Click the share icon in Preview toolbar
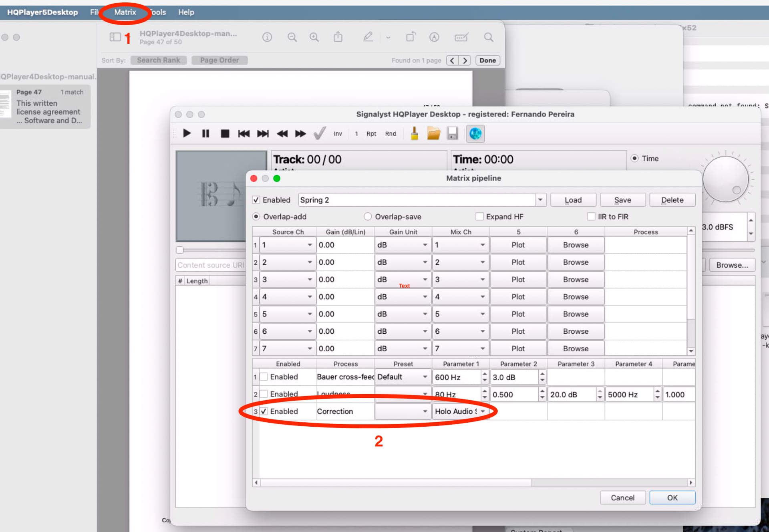The height and width of the screenshot is (532, 769). [x=338, y=37]
